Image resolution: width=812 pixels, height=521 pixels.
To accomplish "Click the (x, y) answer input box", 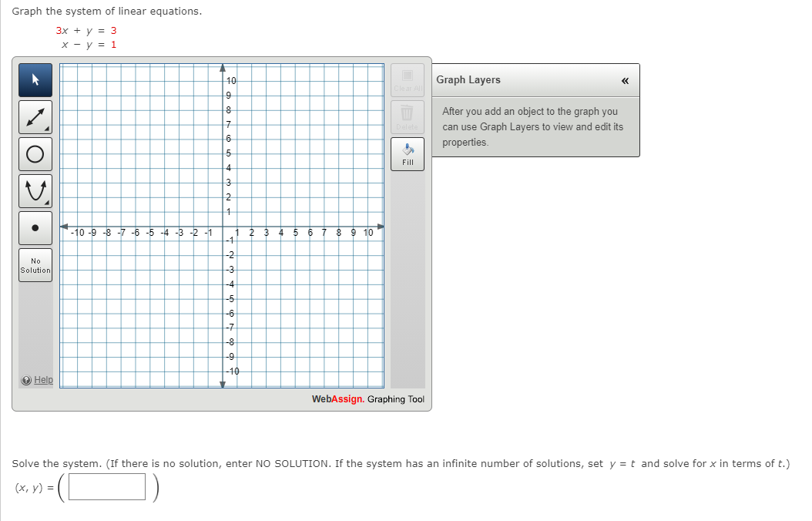I will pos(106,486).
